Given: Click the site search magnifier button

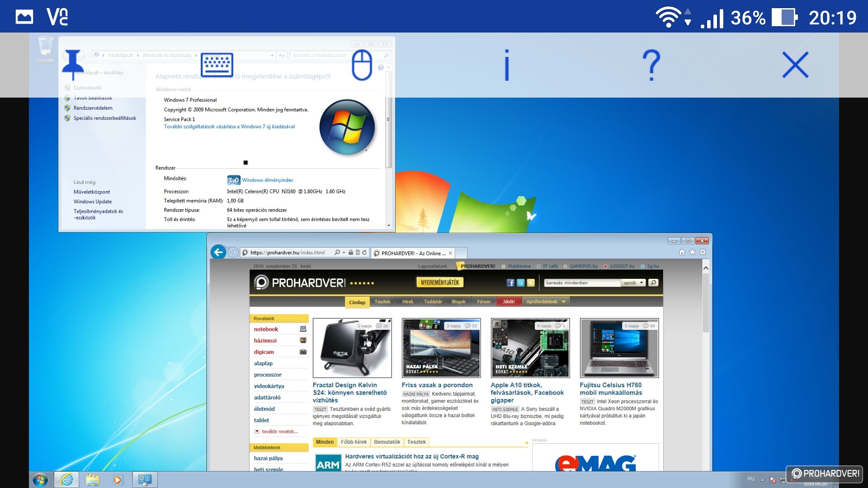Looking at the screenshot, I should 653,282.
